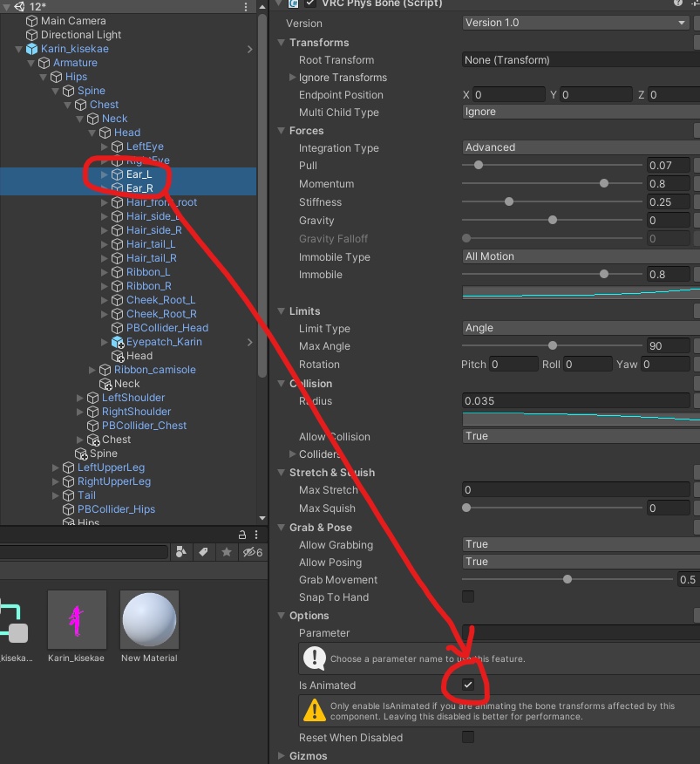Click the Karin_kisekae prefab cube icon
This screenshot has width=700, height=764.
point(31,49)
